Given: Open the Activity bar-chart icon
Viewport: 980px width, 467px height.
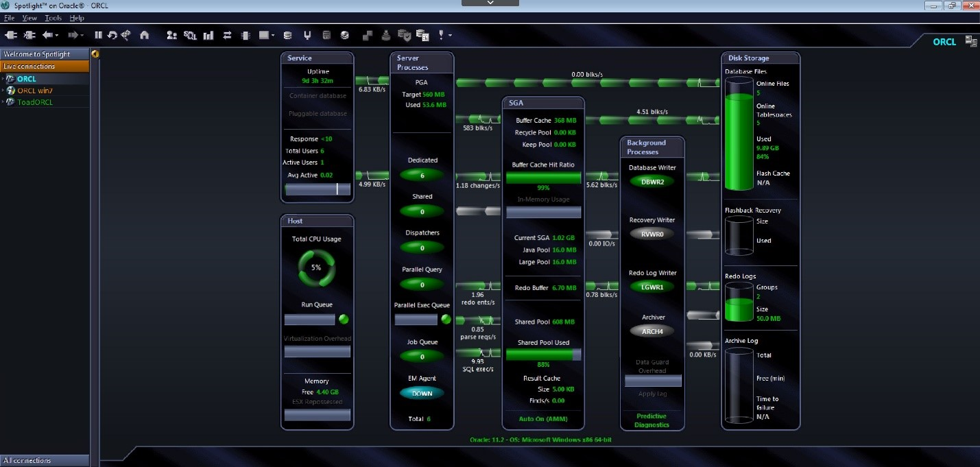Looking at the screenshot, I should pos(208,34).
